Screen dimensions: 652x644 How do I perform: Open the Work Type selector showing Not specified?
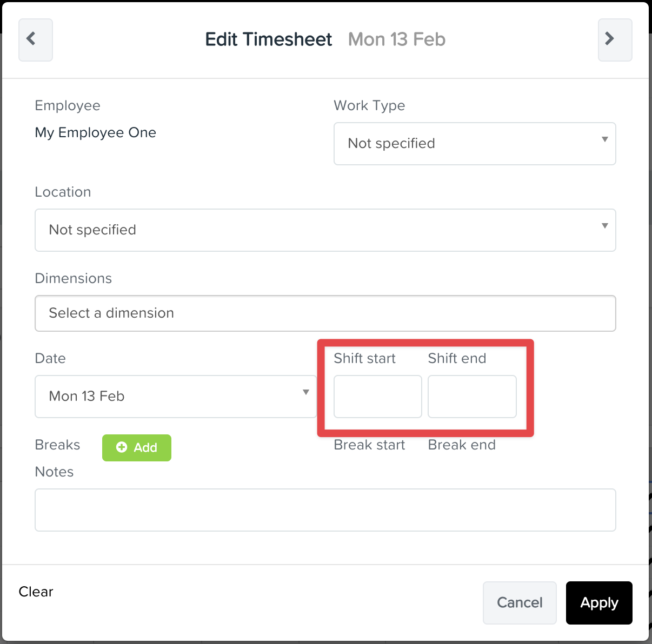[x=475, y=144]
